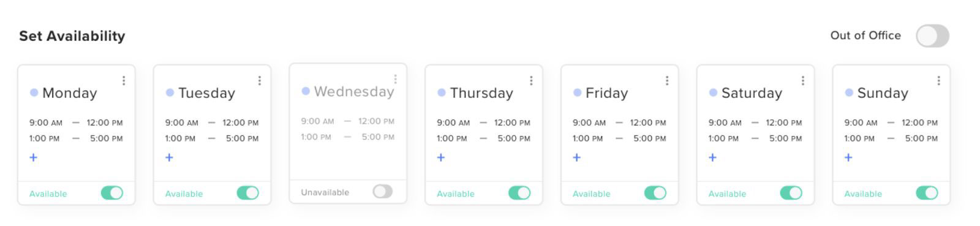Edit Tuesday's 5:00 PM end time
This screenshot has width=980, height=226.
pyautogui.click(x=243, y=138)
